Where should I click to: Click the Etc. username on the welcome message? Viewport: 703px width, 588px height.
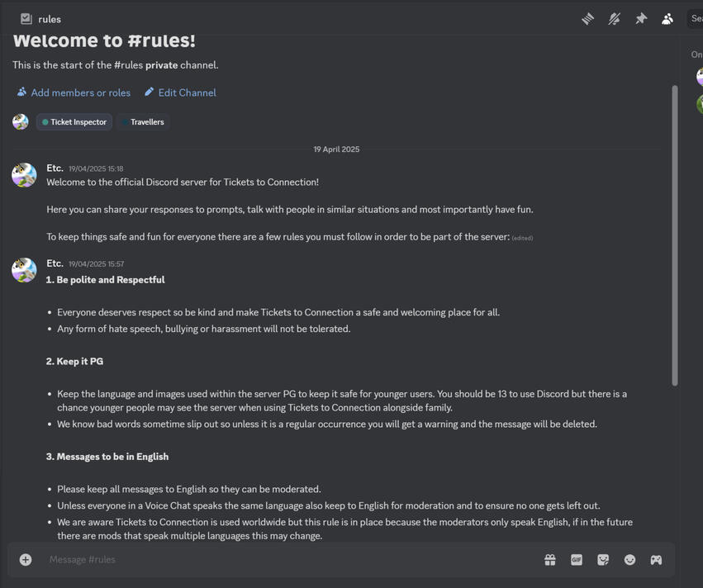click(x=55, y=168)
